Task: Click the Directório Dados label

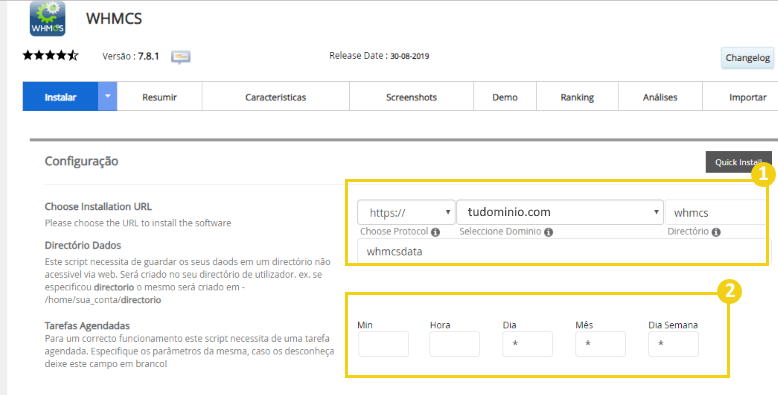Action: pyautogui.click(x=83, y=245)
